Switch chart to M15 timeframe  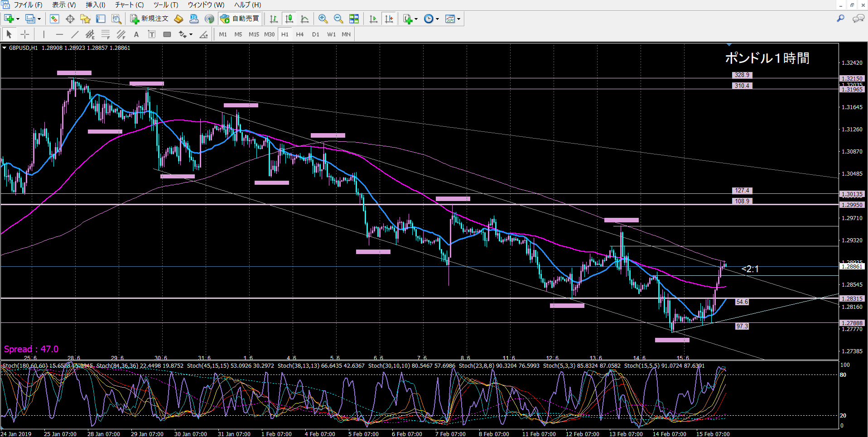pyautogui.click(x=254, y=34)
